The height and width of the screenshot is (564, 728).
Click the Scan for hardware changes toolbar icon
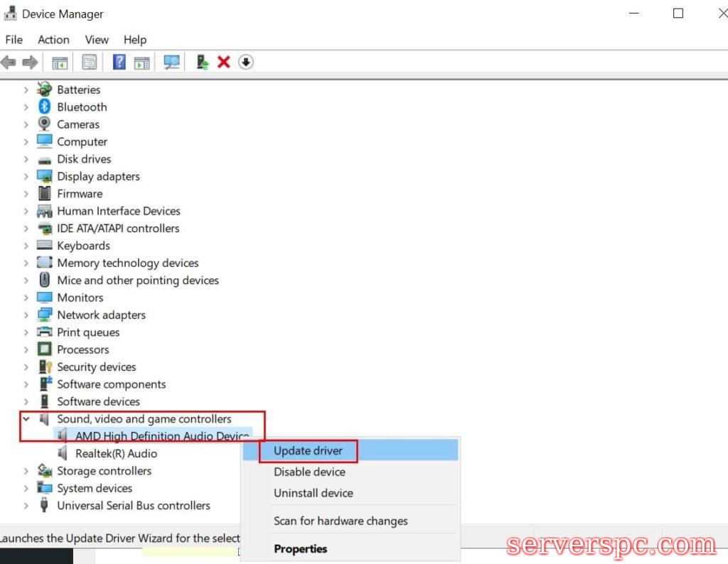coord(171,63)
